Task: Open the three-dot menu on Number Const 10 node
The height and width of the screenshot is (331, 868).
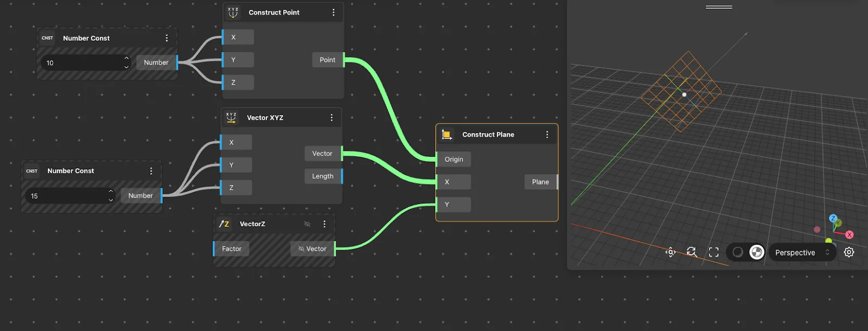Action: (x=167, y=38)
